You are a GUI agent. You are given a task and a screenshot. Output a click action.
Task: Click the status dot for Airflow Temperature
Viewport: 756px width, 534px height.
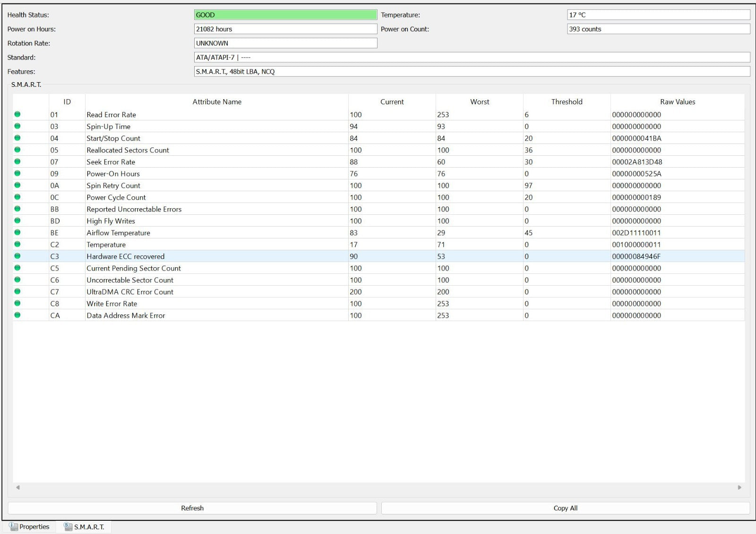click(x=17, y=232)
